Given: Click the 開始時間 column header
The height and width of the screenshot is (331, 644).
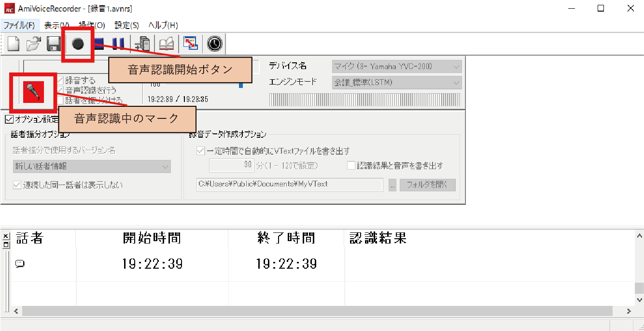Looking at the screenshot, I should click(152, 238).
